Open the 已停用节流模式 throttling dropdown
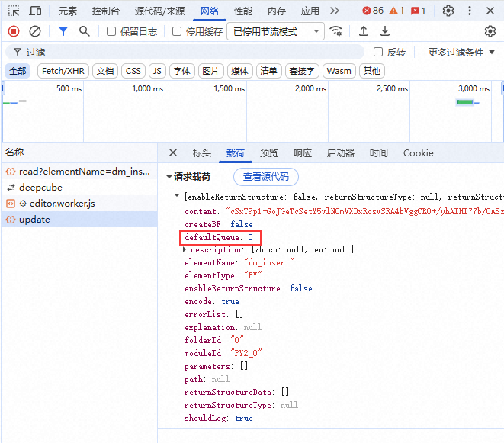The width and height of the screenshot is (504, 443). 275,31
